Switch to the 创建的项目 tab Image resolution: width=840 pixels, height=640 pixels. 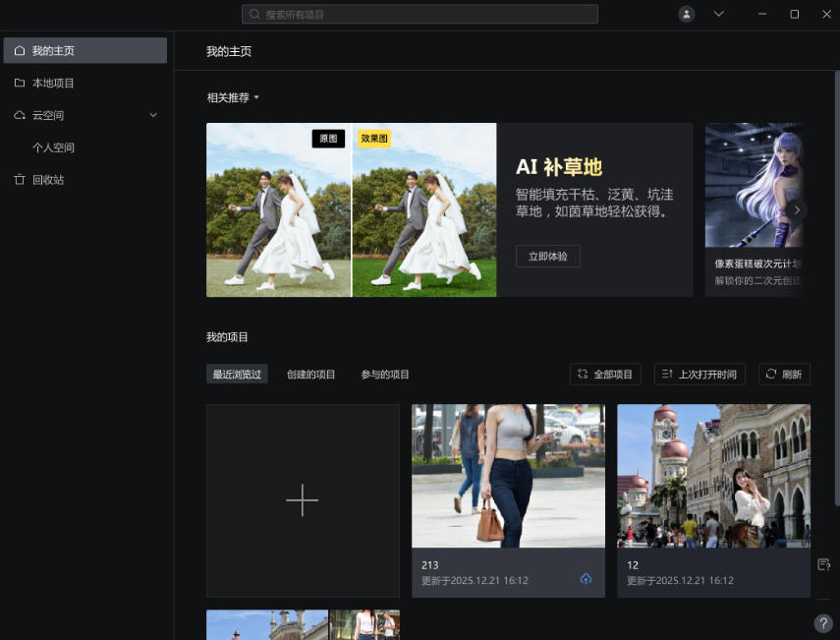311,374
